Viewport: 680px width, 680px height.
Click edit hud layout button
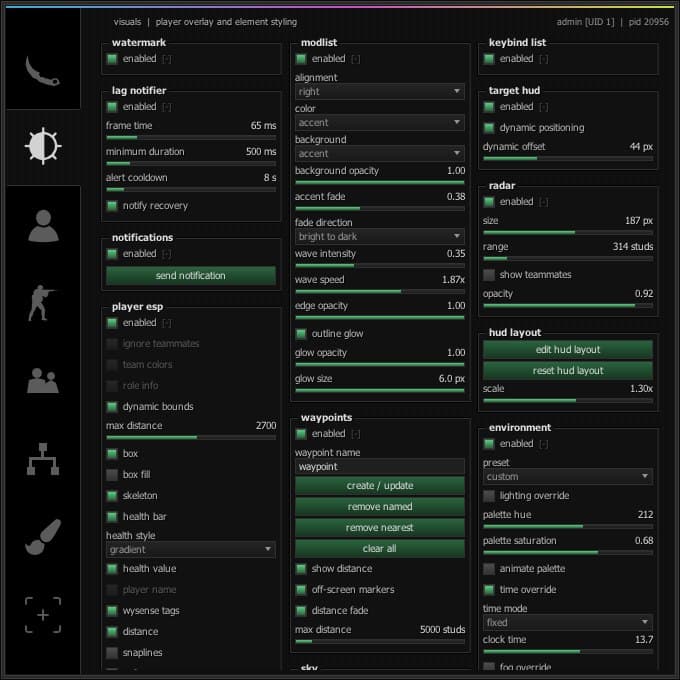pyautogui.click(x=568, y=350)
